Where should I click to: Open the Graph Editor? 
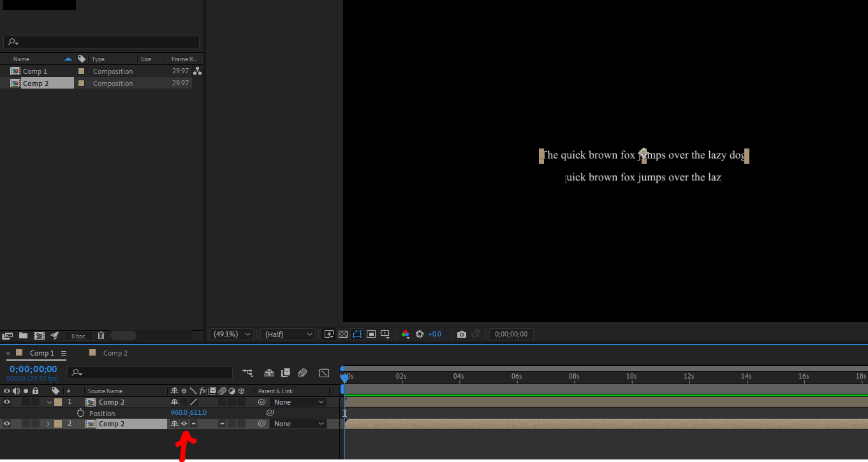(324, 373)
